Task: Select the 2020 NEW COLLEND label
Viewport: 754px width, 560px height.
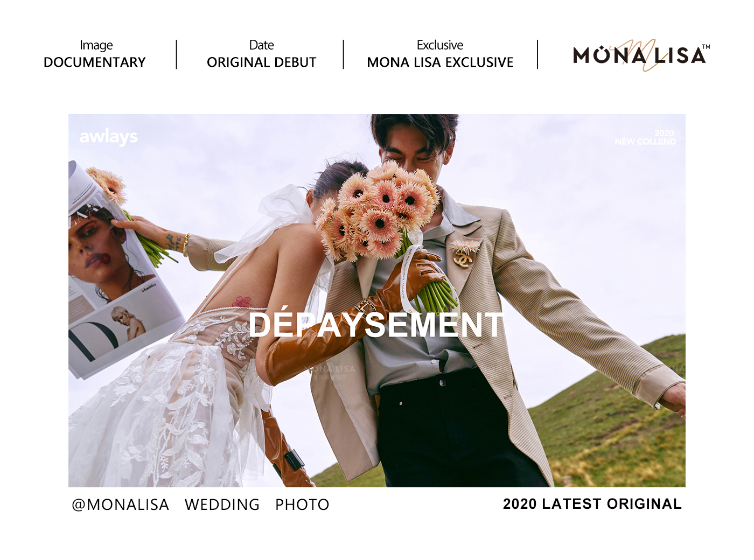Action: 645,137
